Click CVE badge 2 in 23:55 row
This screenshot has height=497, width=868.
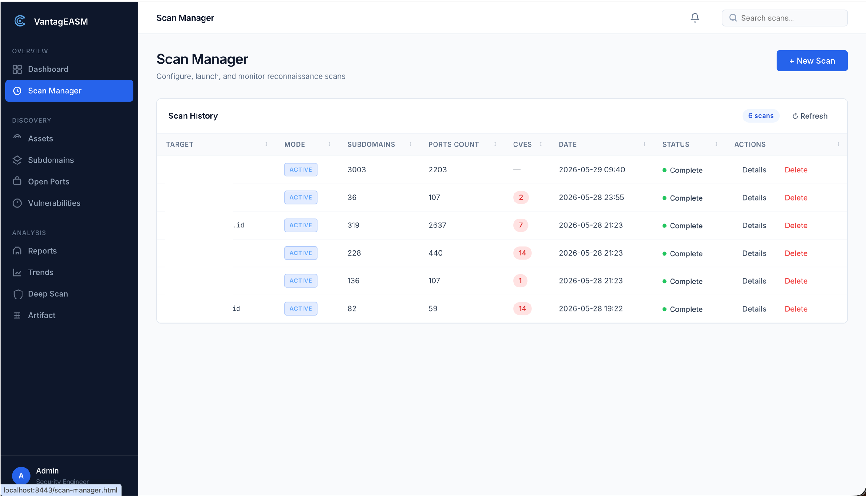(521, 197)
